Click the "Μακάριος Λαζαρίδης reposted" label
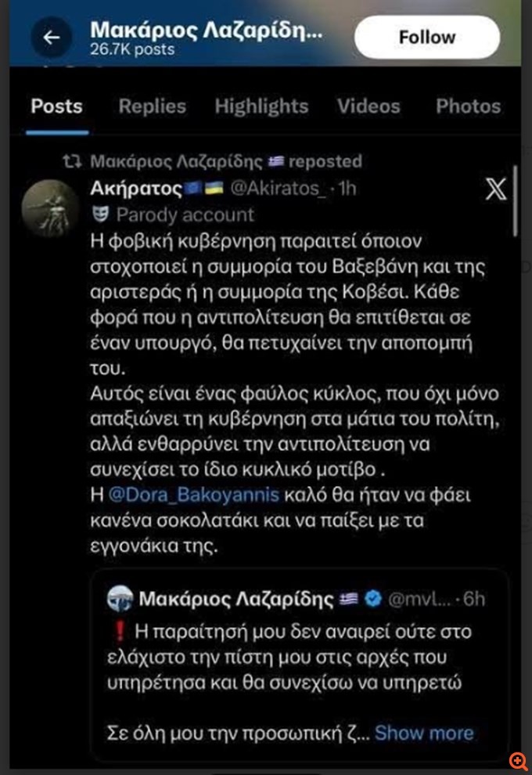This screenshot has width=532, height=775. point(225,162)
